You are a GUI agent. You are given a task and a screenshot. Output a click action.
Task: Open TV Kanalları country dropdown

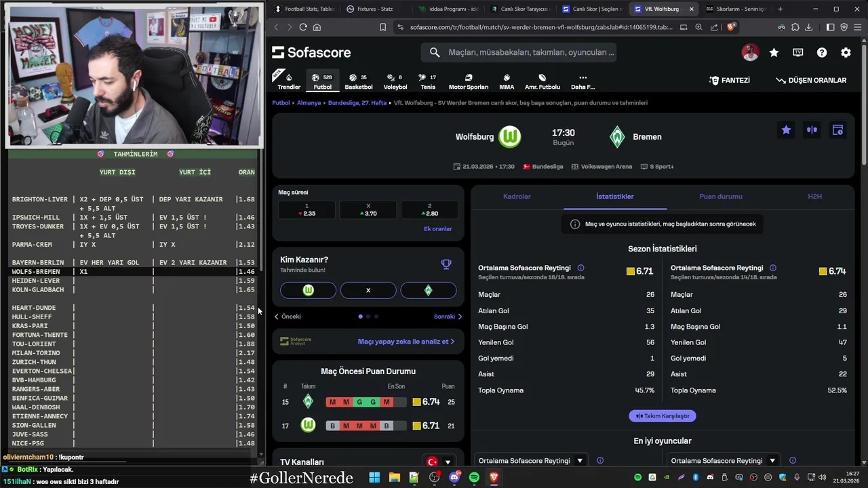click(x=439, y=462)
